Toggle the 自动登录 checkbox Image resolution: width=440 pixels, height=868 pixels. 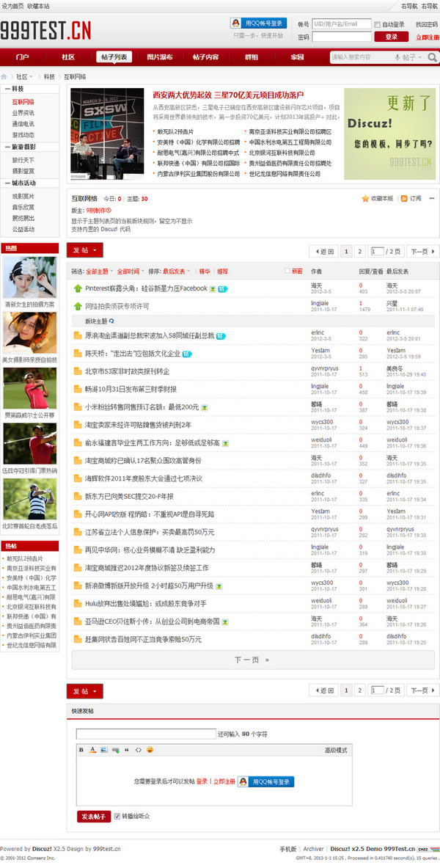[377, 24]
